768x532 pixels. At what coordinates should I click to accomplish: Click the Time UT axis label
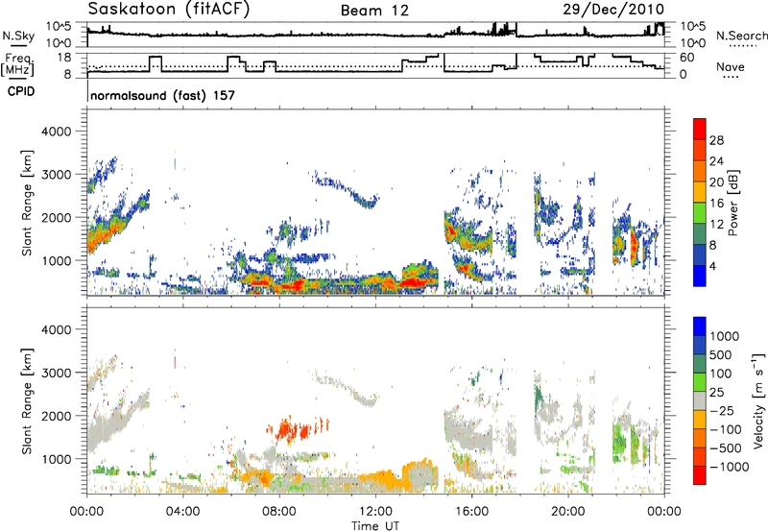pos(375,526)
